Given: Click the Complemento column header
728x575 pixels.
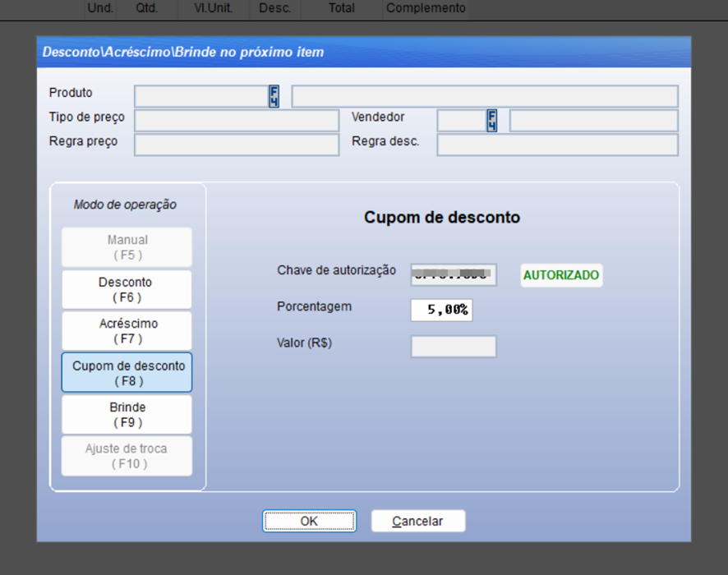Looking at the screenshot, I should click(425, 8).
